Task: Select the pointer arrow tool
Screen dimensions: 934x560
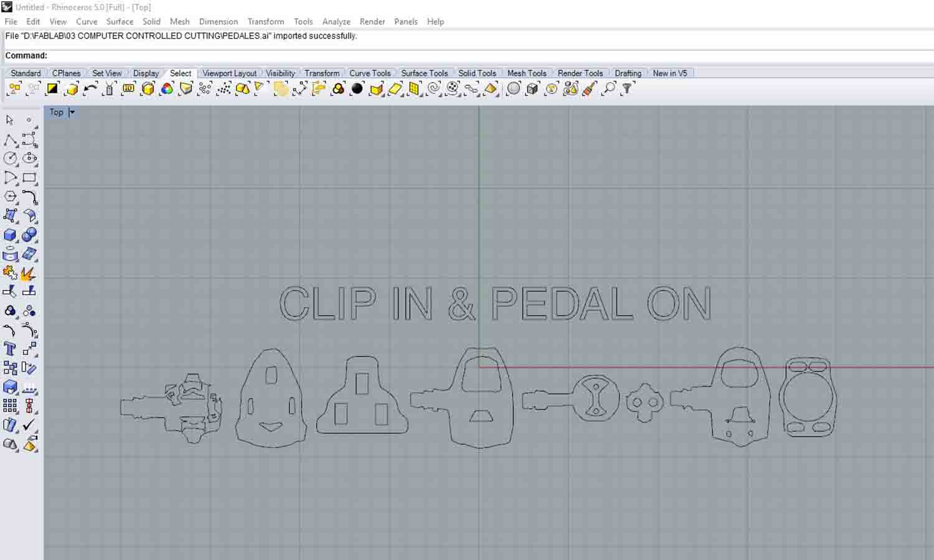Action: [x=9, y=120]
